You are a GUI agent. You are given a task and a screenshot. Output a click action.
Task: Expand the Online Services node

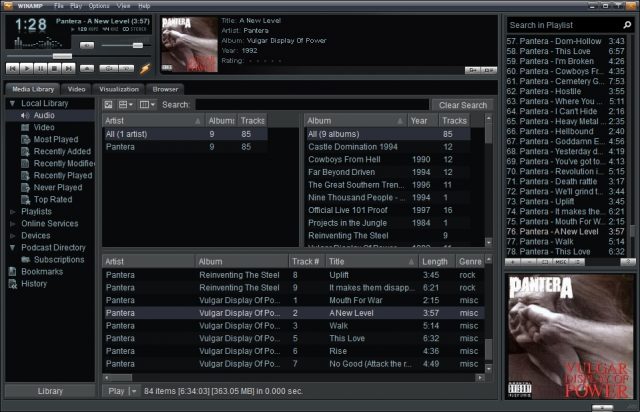tap(12, 224)
